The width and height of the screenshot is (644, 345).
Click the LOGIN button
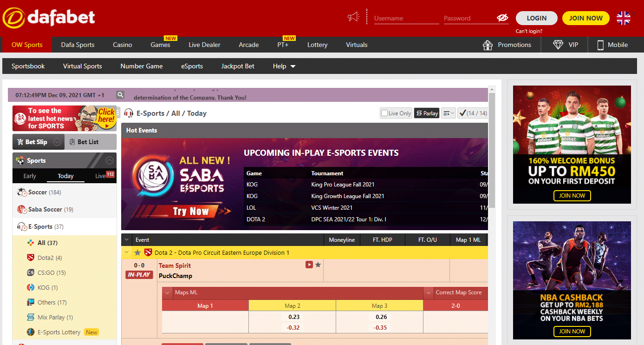(x=536, y=18)
